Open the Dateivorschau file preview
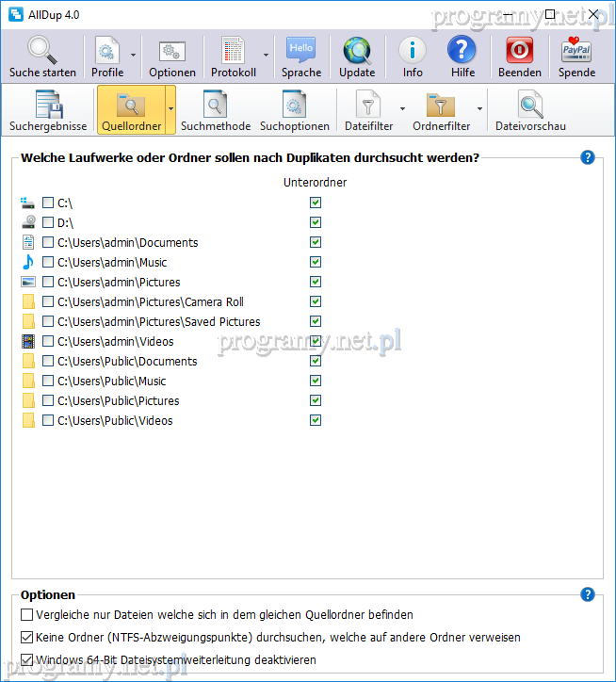 click(x=530, y=110)
